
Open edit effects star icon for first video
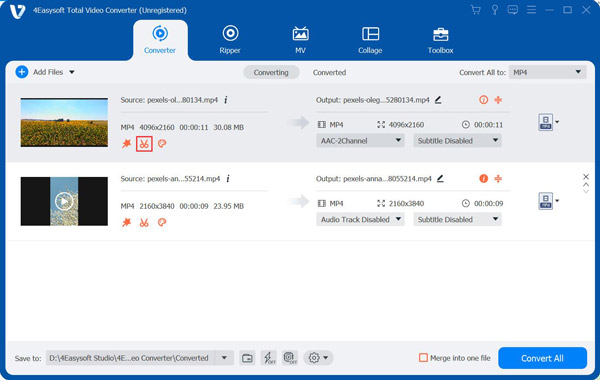126,144
